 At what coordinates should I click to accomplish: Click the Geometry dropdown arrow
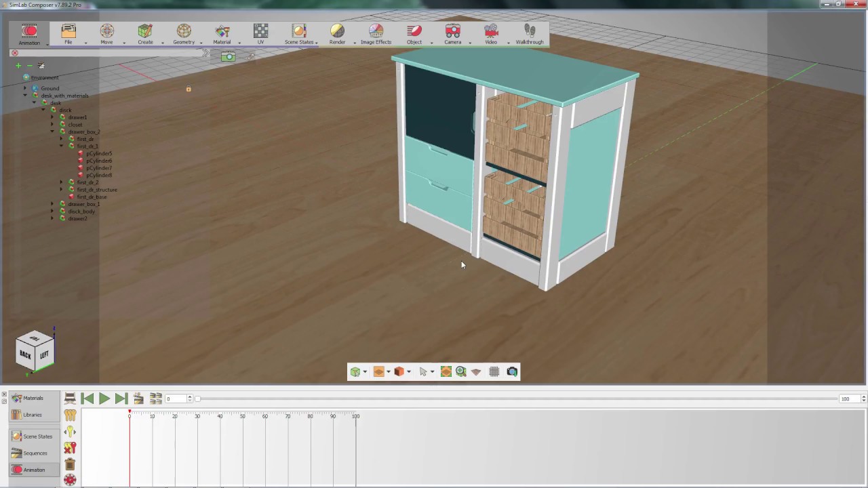tap(201, 43)
